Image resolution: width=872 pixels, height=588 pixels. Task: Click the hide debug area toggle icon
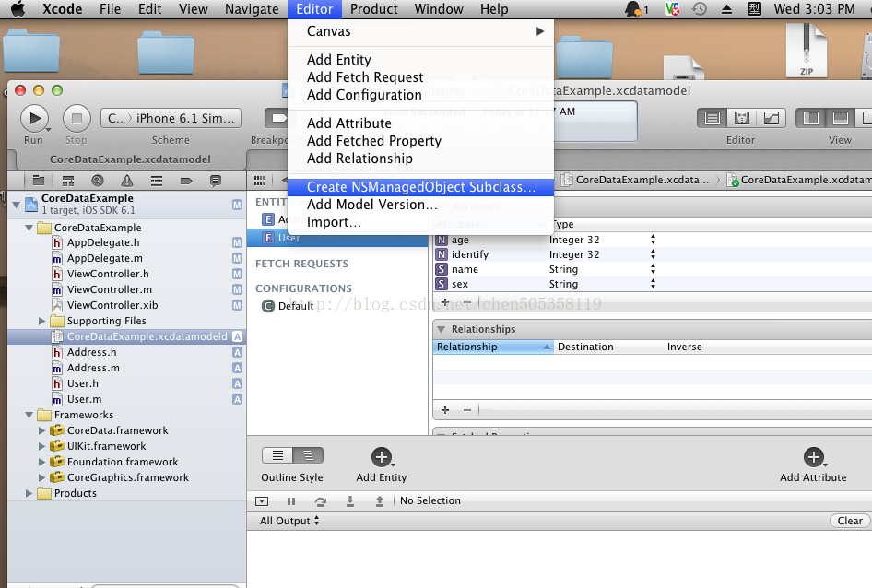(262, 501)
